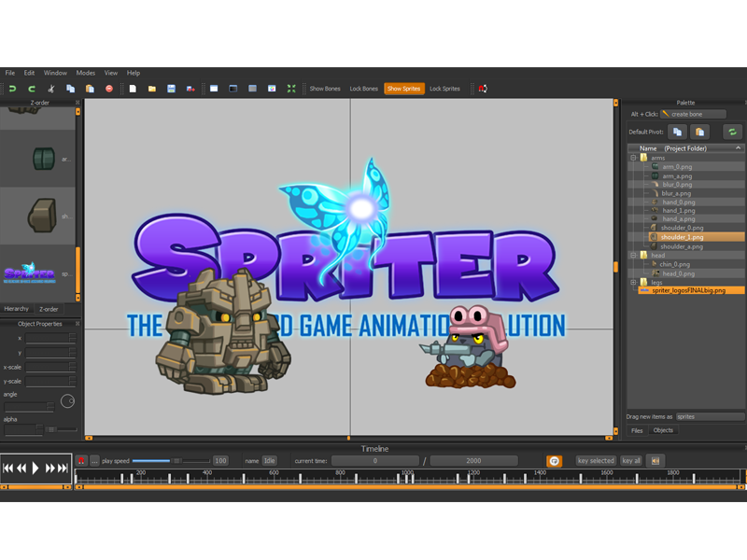Screen dimensions: 747x560
Task: Select the Cut tool icon
Action: [51, 89]
